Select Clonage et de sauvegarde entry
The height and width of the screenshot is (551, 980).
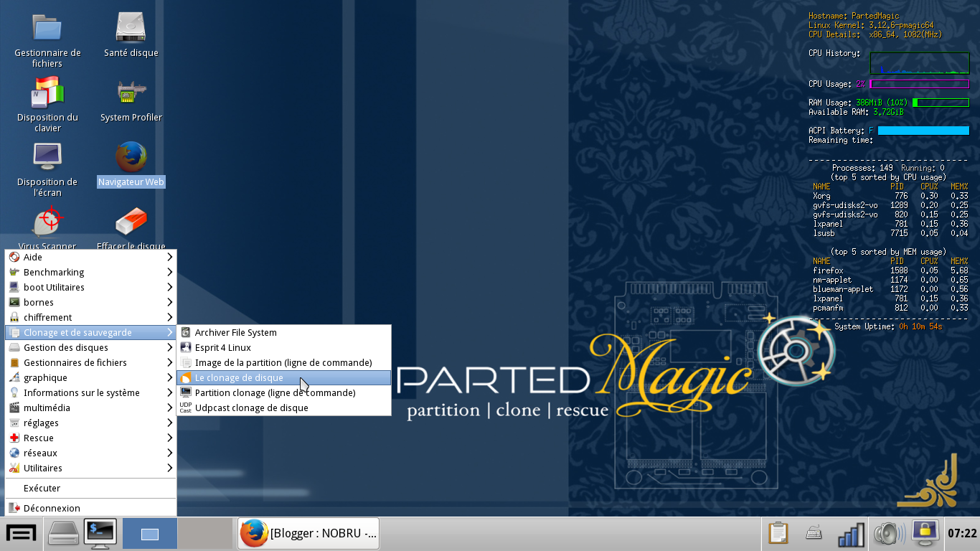(90, 332)
